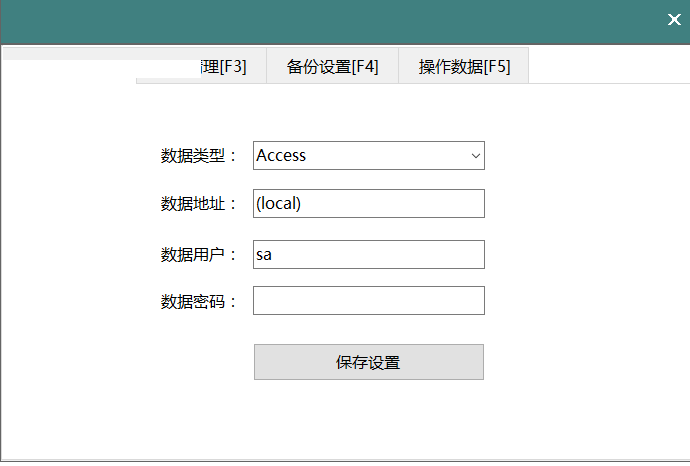Click the blank area below 保存设置 button

pos(368,420)
